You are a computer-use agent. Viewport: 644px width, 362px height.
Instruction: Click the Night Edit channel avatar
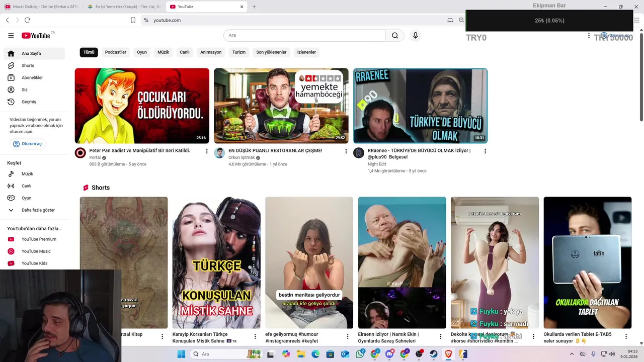pyautogui.click(x=359, y=153)
